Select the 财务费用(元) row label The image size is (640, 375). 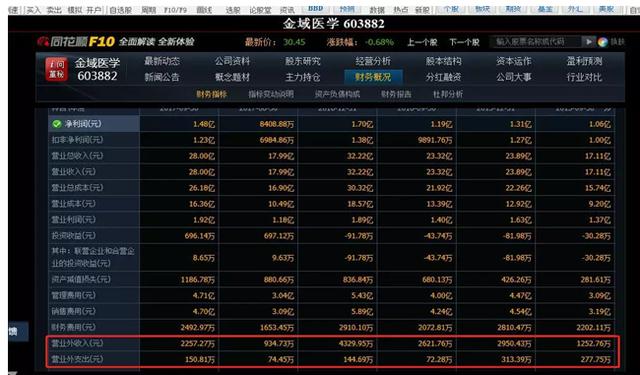pos(73,327)
